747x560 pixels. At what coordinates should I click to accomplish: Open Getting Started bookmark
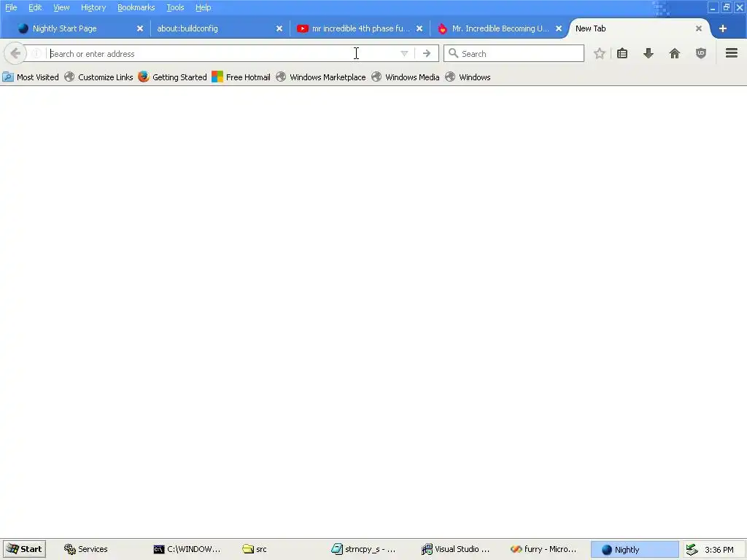(172, 77)
